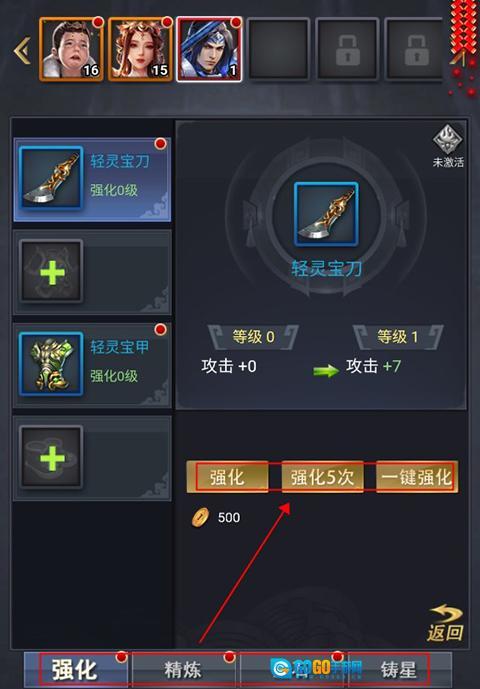Click the 强化 enhance button
Screen dimensions: 480x689
coord(227,477)
